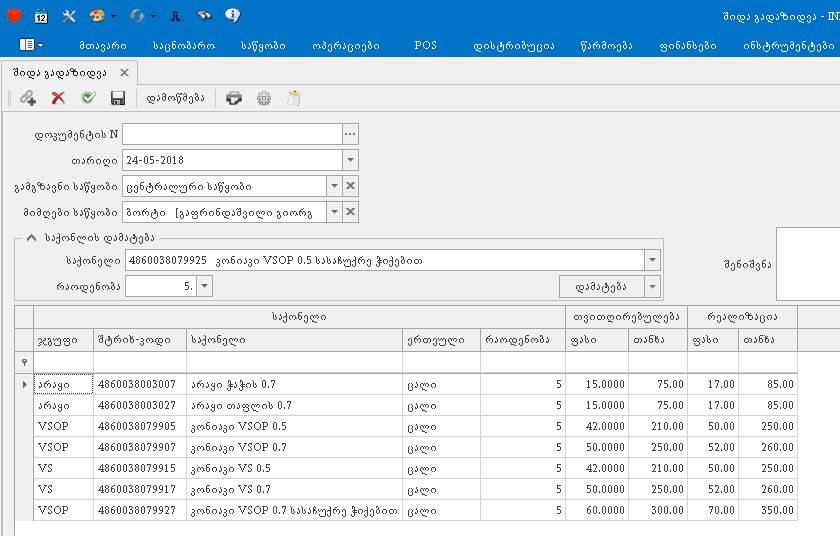Click the 350.00 realization amount cell
This screenshot has width=840, height=536.
(768, 510)
